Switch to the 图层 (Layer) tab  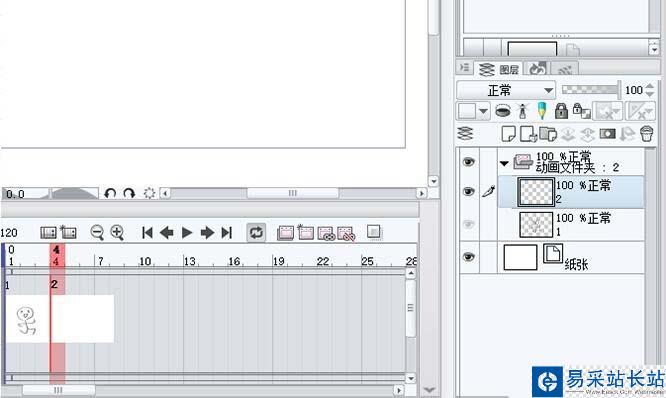pos(499,68)
